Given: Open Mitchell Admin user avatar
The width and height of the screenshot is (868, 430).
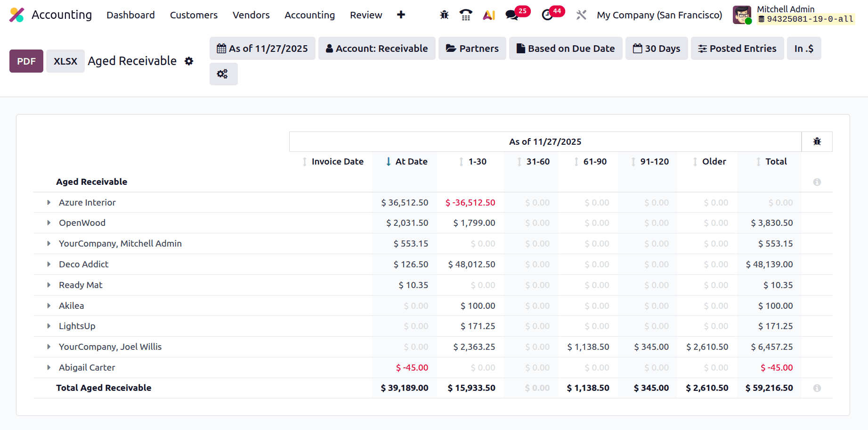Looking at the screenshot, I should 742,15.
